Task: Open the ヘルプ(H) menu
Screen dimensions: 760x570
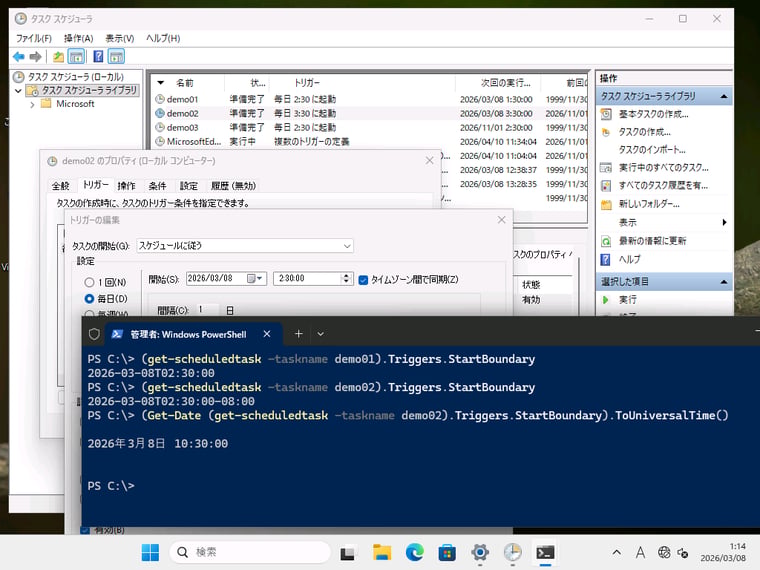Action: pos(163,38)
